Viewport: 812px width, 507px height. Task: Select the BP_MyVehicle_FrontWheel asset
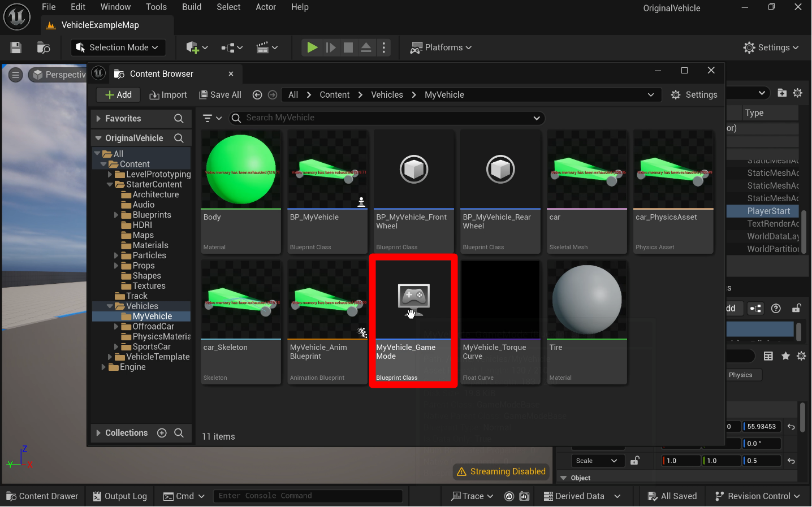click(x=414, y=192)
